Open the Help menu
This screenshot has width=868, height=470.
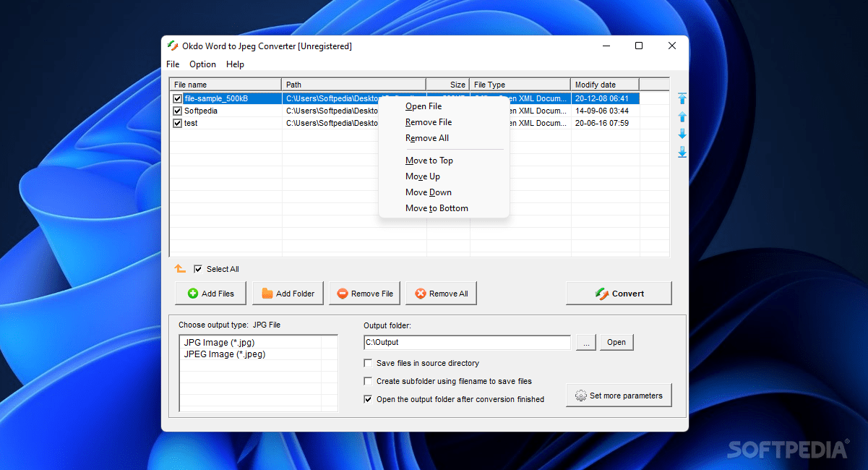click(x=235, y=64)
